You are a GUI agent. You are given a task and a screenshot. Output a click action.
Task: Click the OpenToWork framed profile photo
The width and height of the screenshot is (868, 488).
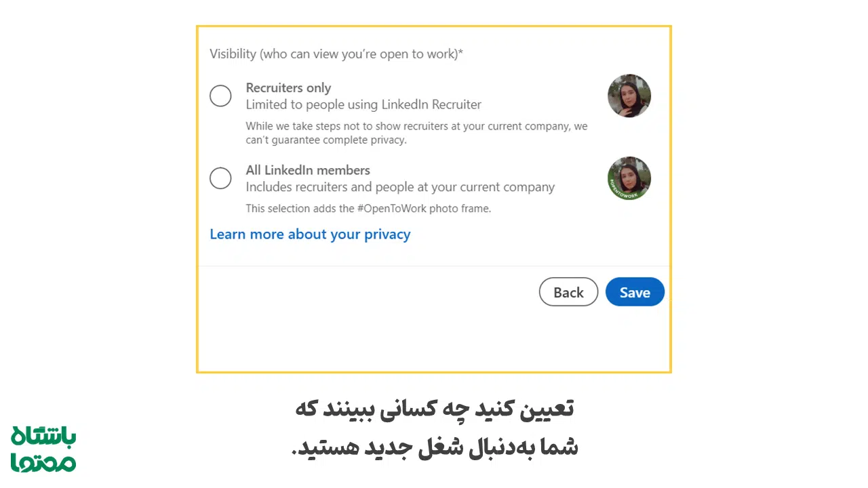click(629, 178)
